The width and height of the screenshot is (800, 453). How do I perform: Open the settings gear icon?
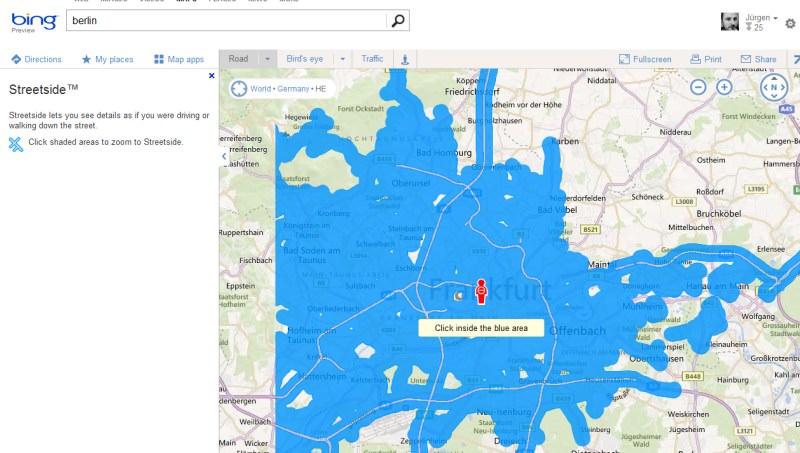click(x=790, y=23)
